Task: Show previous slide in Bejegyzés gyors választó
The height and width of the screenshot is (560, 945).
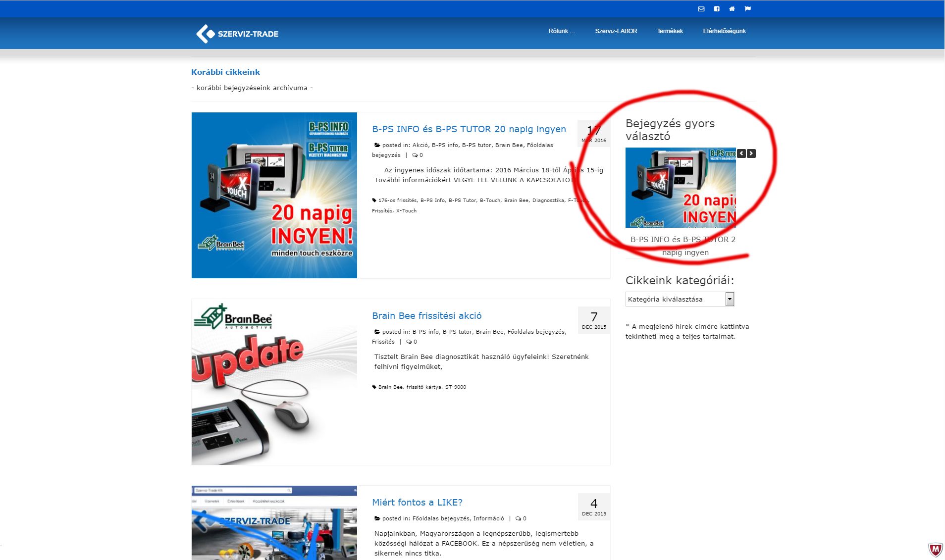Action: pos(741,153)
